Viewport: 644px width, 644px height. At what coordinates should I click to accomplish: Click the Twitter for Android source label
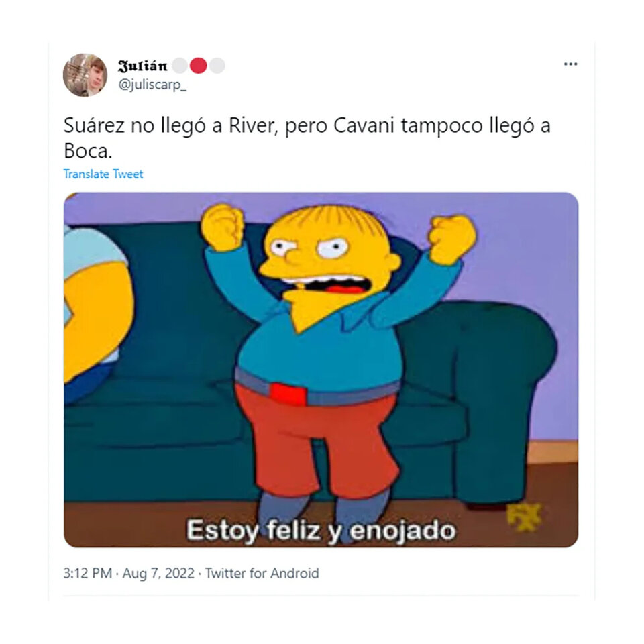(x=262, y=573)
